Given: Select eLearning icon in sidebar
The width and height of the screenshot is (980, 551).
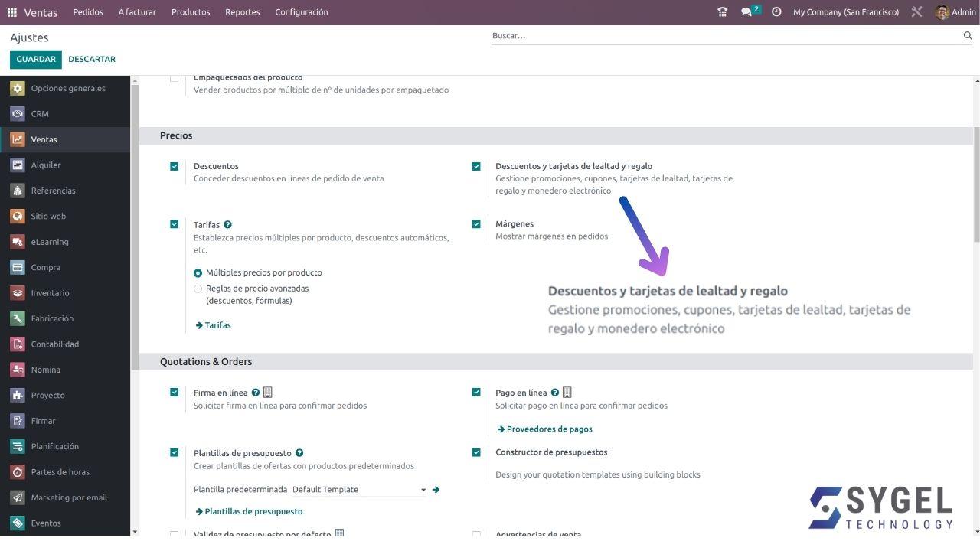Looking at the screenshot, I should 18,242.
